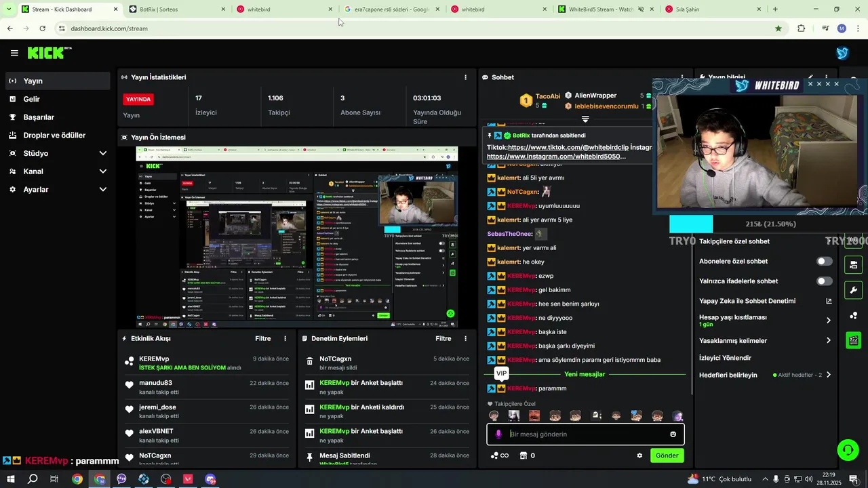868x488 pixels.
Task: Select the first follower emote
Action: pyautogui.click(x=494, y=415)
